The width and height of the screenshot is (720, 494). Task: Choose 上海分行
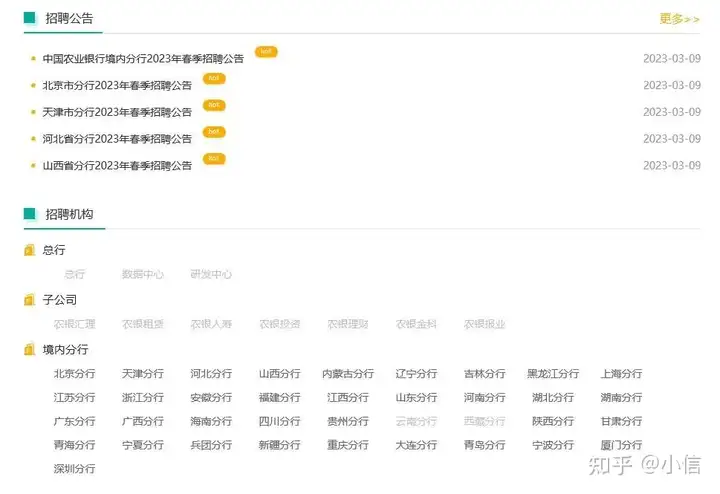(x=622, y=374)
